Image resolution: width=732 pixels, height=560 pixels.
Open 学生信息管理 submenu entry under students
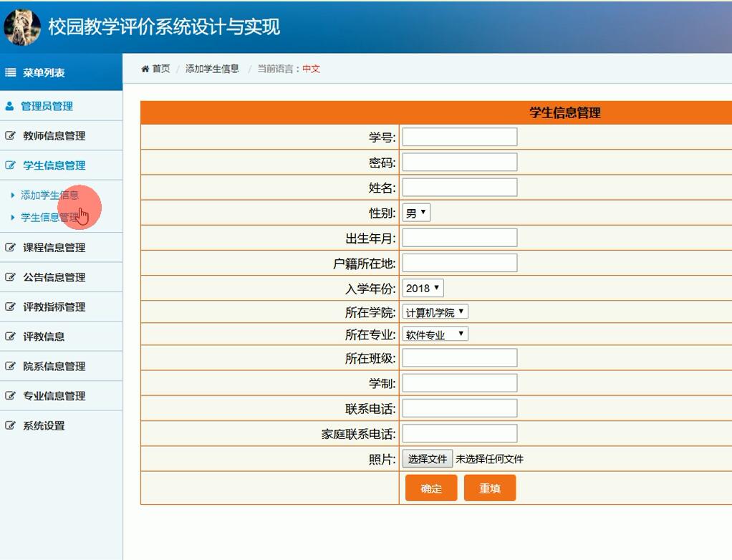[x=49, y=217]
